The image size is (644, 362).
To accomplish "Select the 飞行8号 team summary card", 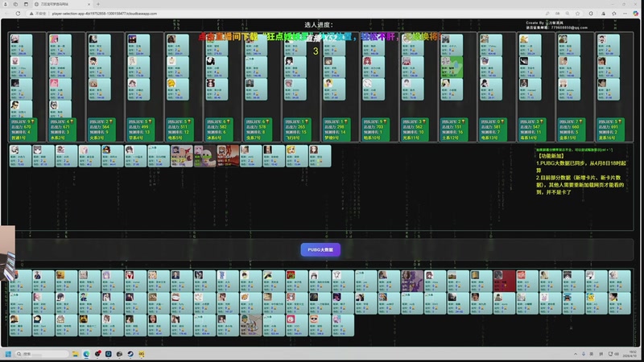I will [297, 130].
